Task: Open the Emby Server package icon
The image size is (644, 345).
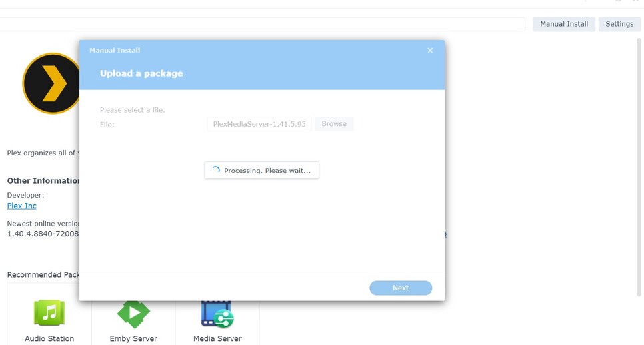Action: click(x=133, y=314)
